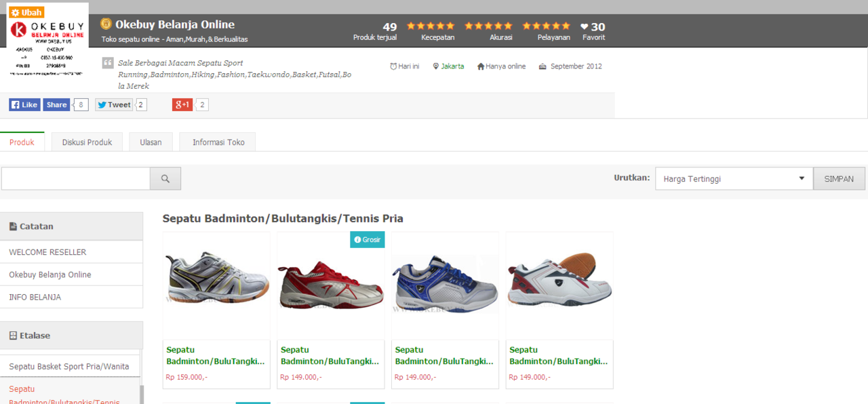Open the Ulasan tab

click(x=151, y=142)
